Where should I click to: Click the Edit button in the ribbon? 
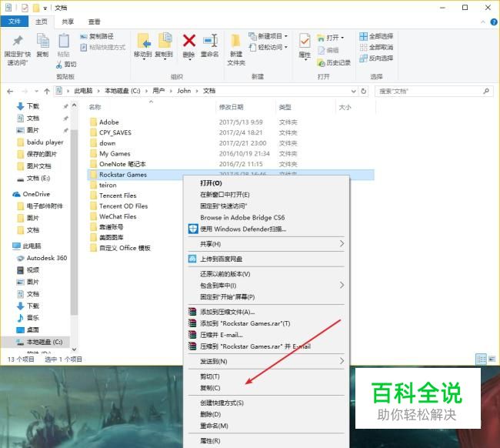pyautogui.click(x=328, y=50)
